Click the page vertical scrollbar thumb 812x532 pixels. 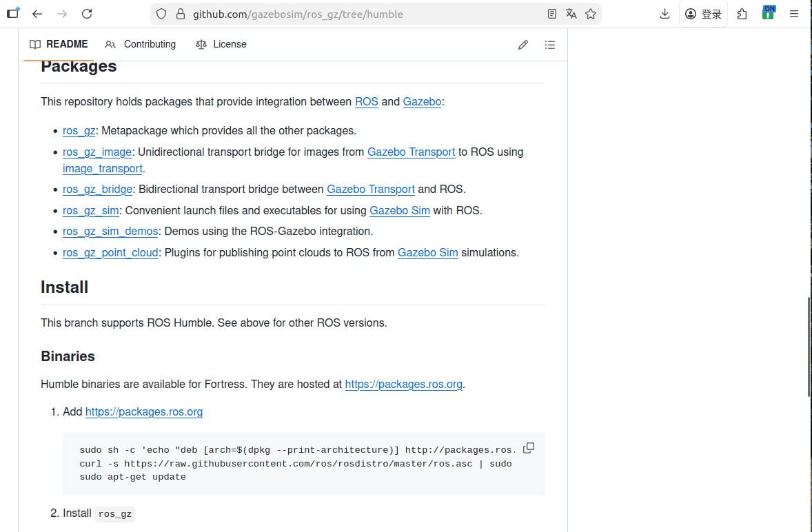(x=809, y=347)
